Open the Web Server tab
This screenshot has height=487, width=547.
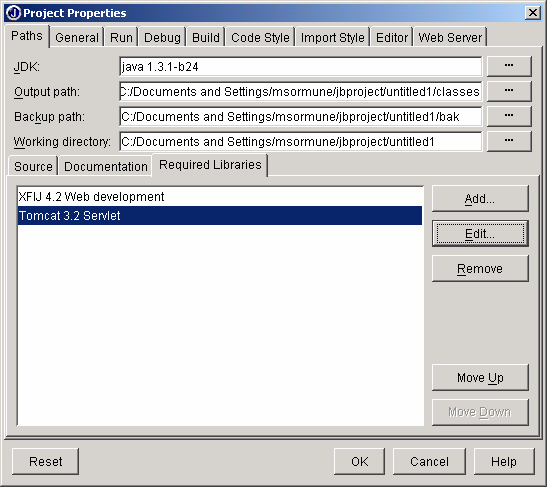coord(450,37)
